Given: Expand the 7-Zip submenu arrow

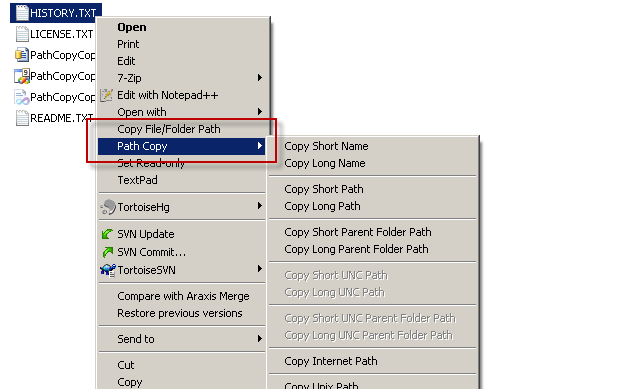Looking at the screenshot, I should [259, 77].
